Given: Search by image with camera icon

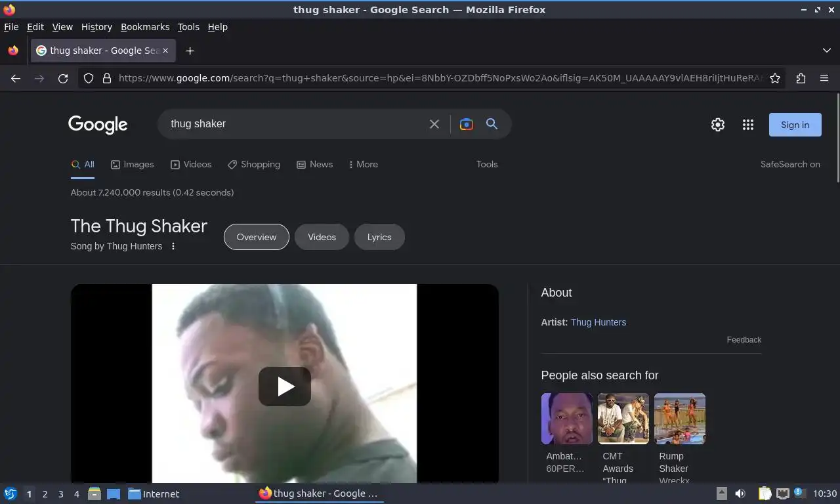Looking at the screenshot, I should click(x=466, y=124).
